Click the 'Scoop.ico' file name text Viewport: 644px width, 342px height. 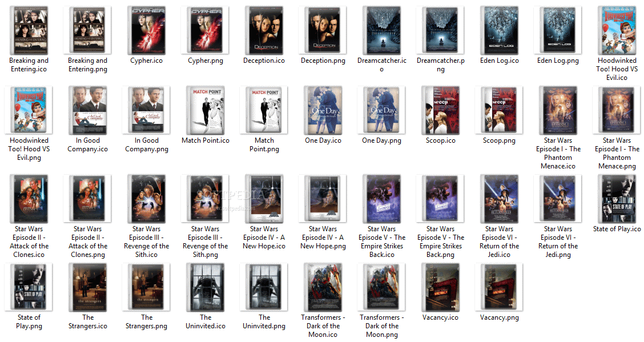(440, 141)
